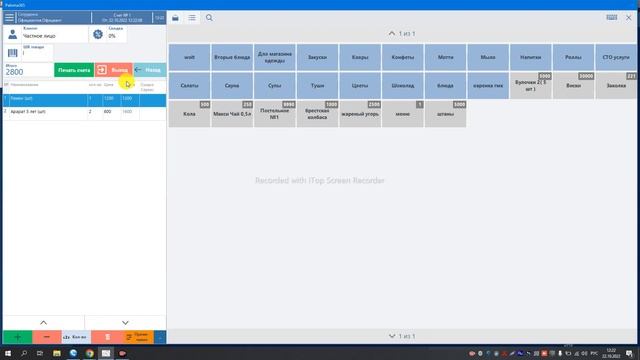Screen dimensions: 640x360
Task: Open Windows taskbar search
Action: click(x=24, y=353)
